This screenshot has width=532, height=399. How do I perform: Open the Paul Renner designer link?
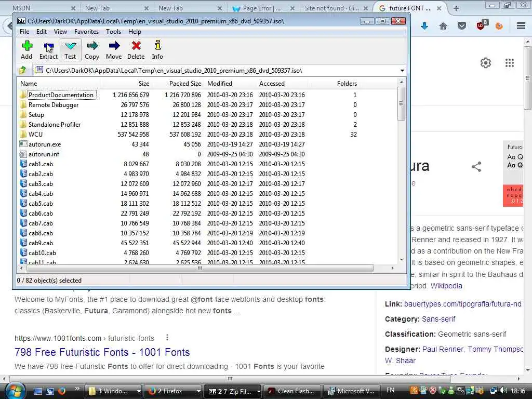click(443, 349)
